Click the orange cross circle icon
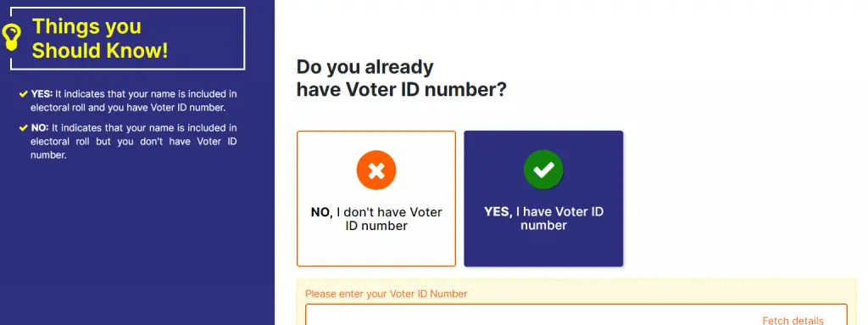The image size is (868, 325). [x=376, y=170]
